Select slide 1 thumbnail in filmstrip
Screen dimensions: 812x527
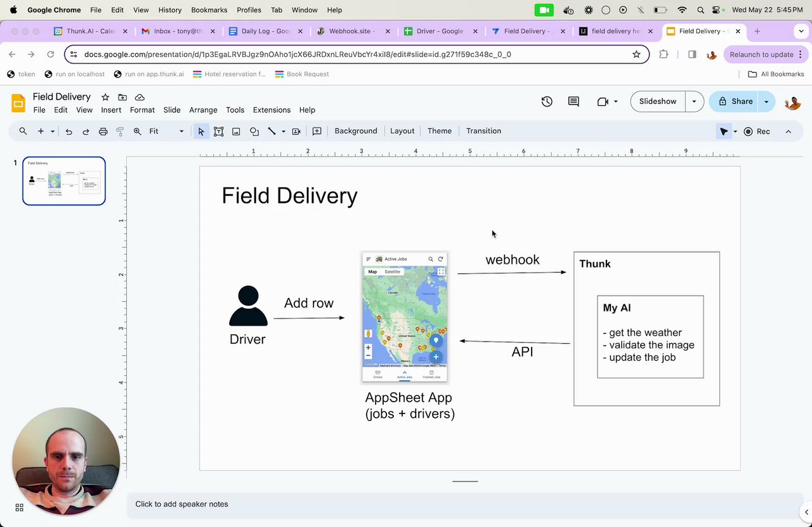point(64,181)
